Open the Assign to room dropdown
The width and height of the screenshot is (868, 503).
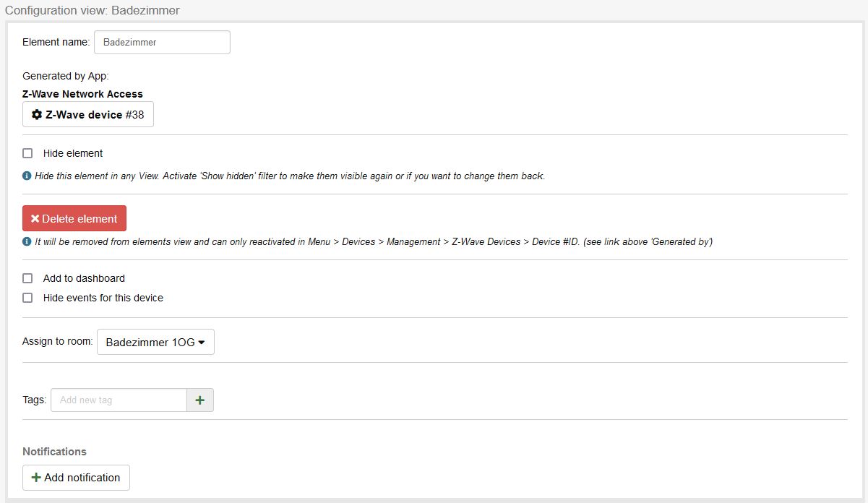point(155,343)
